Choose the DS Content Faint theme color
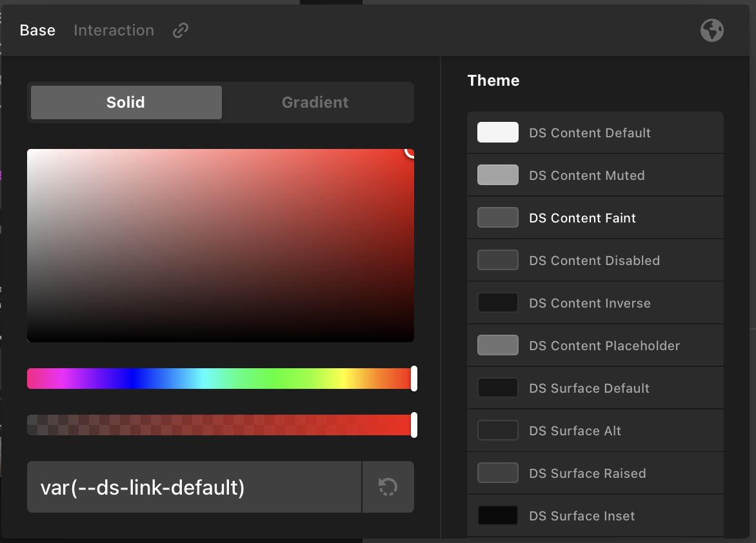 595,217
